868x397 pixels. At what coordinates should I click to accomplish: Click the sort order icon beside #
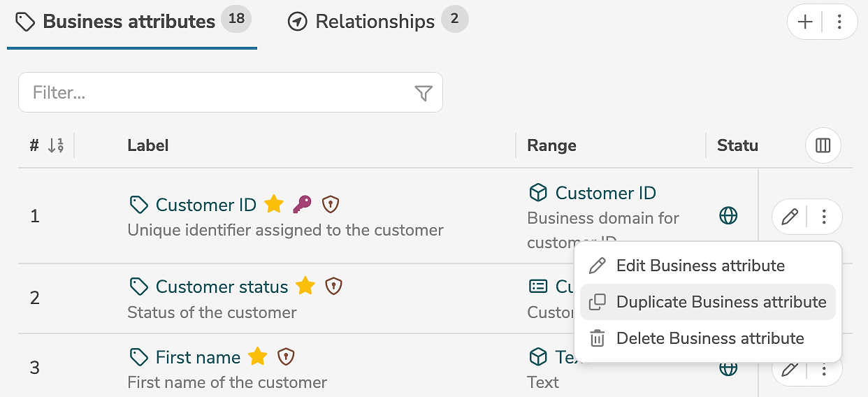pos(56,145)
